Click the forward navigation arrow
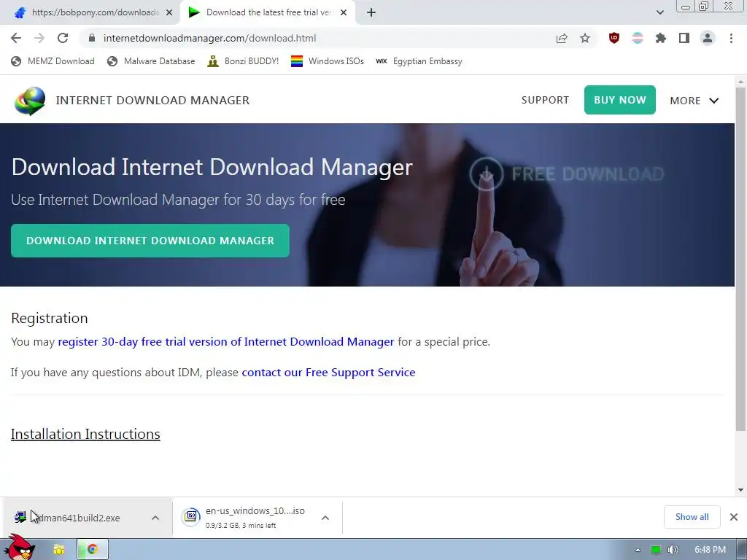This screenshot has width=747, height=560. point(39,38)
